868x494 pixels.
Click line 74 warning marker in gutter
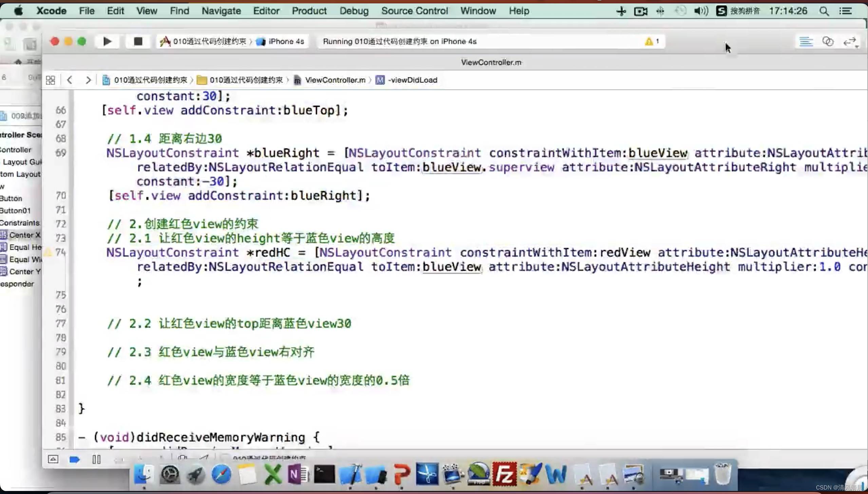pos(48,252)
